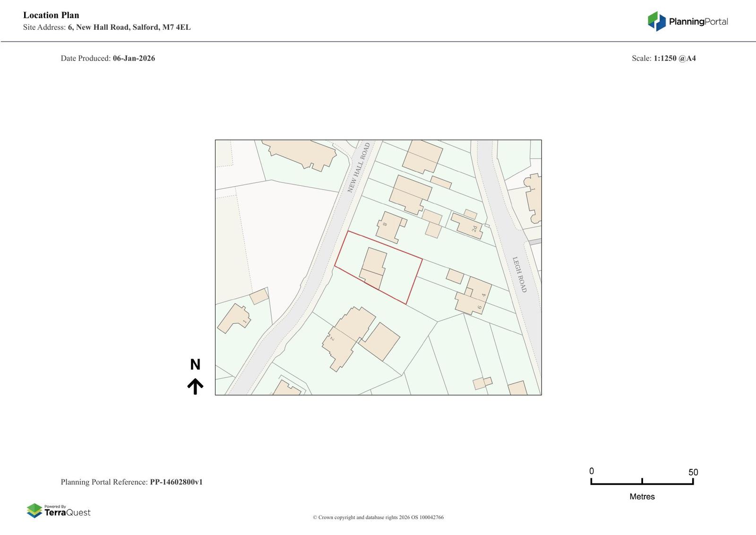Select building number 8 on the map
The image size is (756, 535).
pos(390,227)
